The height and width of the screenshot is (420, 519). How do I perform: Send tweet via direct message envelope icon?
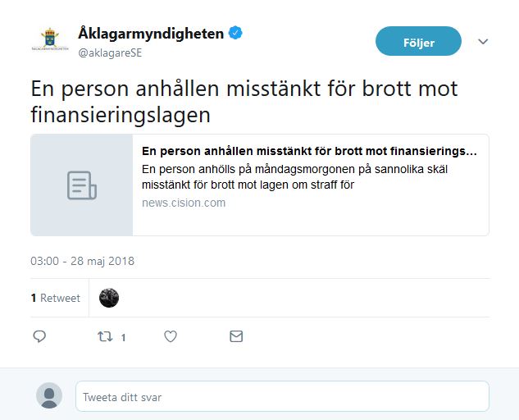[x=236, y=336]
